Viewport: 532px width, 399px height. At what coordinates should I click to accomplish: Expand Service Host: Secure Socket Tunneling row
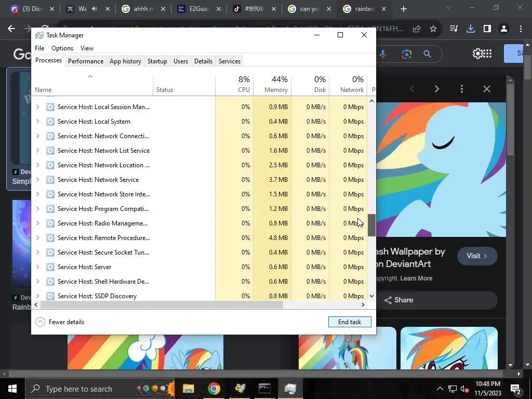click(x=37, y=252)
